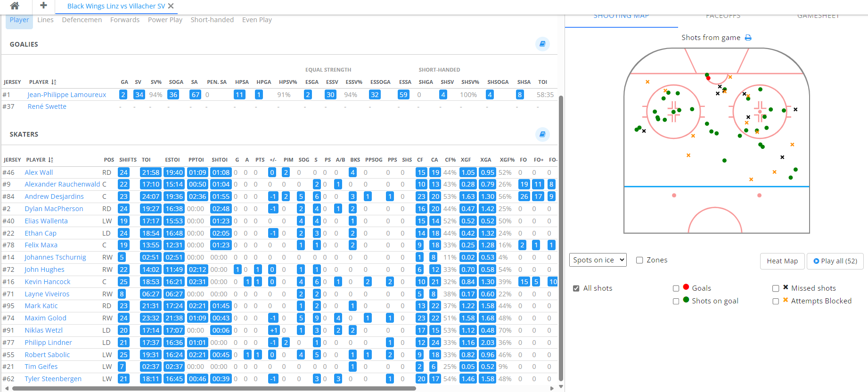Print the Shots from game map
The image size is (868, 392).
[x=748, y=38]
